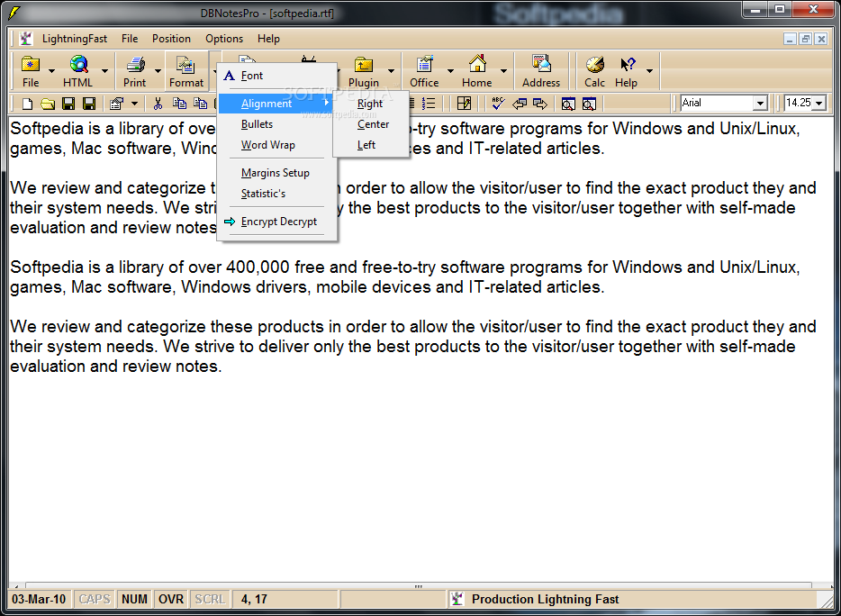Run spell check with the ABC checkmark icon
Viewport: 841px width, 616px height.
[x=498, y=103]
